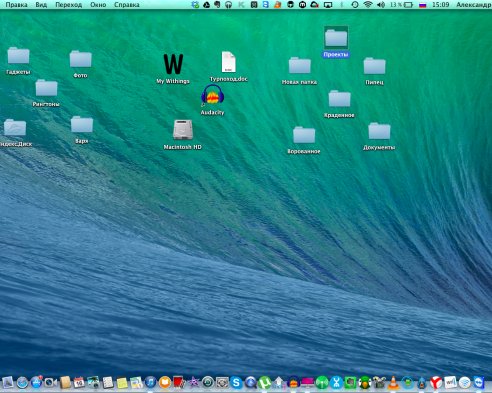Viewport: 492px width, 393px height.
Task: Open the Справка menu
Action: 127,5
